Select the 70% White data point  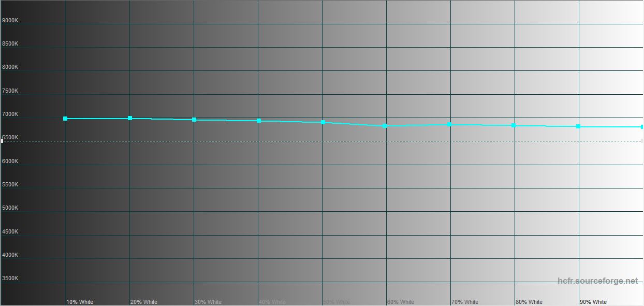point(449,124)
